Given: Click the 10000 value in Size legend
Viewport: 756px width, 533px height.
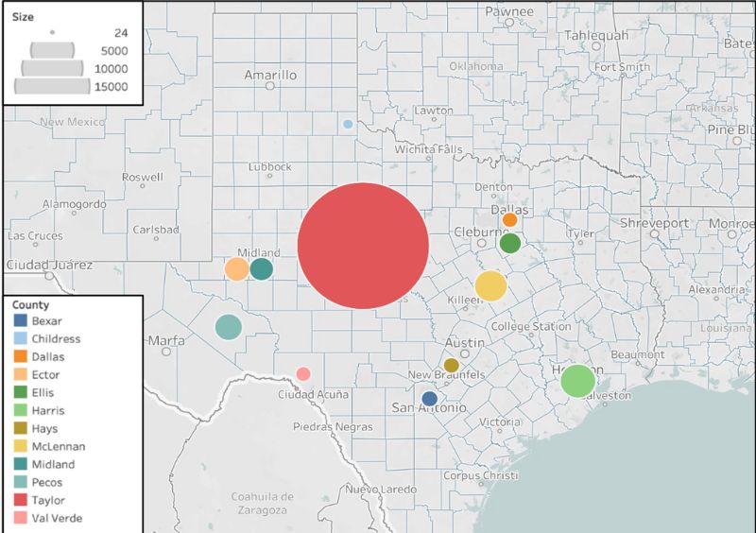Looking at the screenshot, I should click(112, 68).
